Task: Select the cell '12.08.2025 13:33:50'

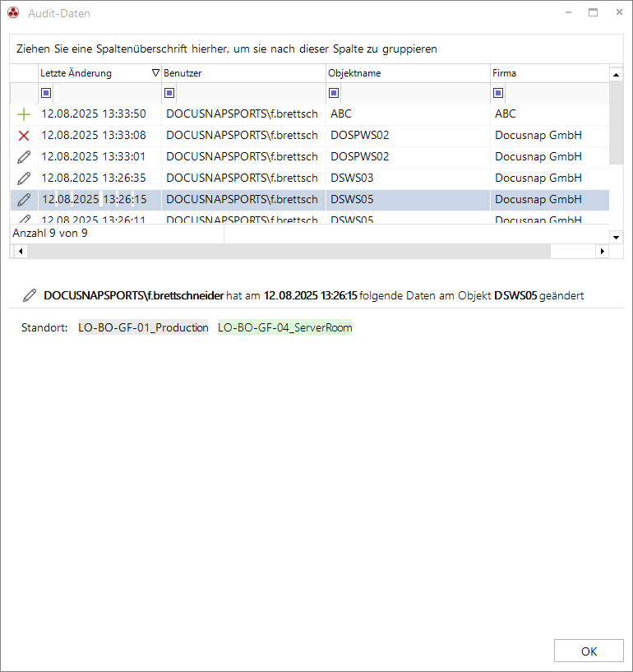Action: 99,114
